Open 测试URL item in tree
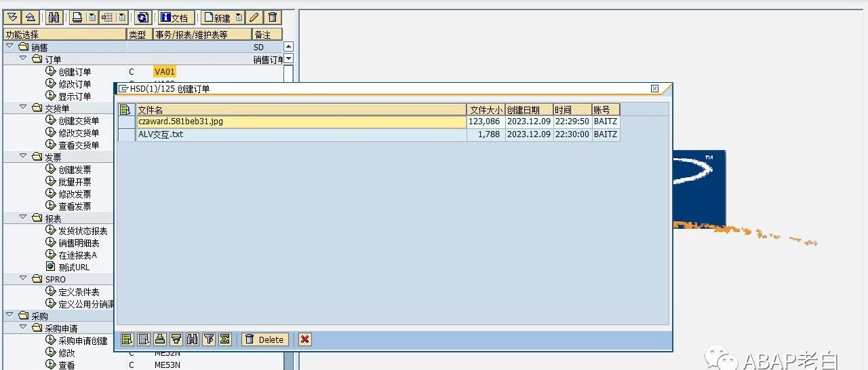Image resolution: width=868 pixels, height=370 pixels. tap(74, 267)
